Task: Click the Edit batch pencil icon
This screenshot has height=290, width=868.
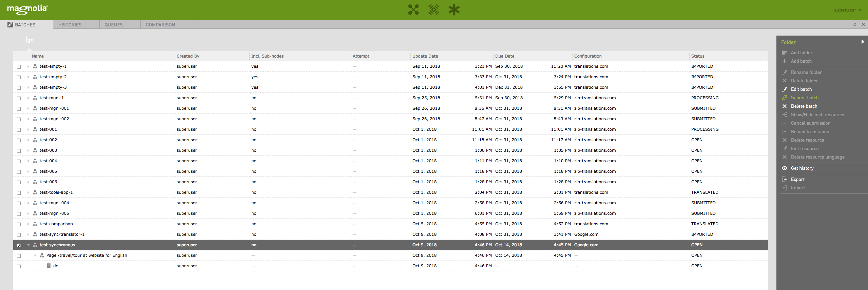Action: (x=785, y=89)
